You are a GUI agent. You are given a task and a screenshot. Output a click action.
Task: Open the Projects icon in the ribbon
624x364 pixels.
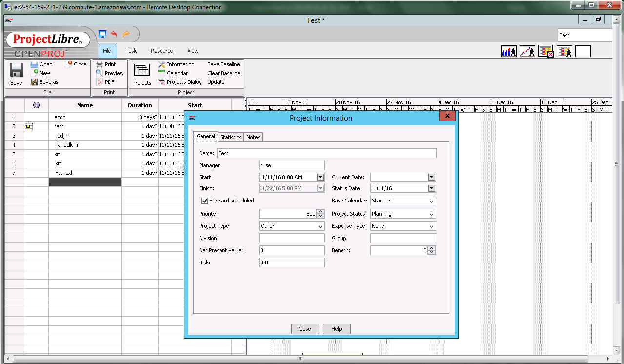142,71
